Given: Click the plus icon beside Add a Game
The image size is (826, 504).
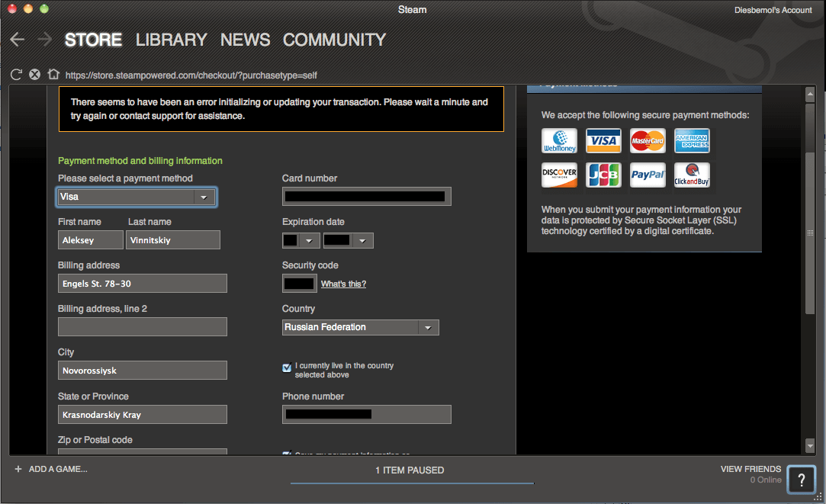Looking at the screenshot, I should [x=18, y=469].
